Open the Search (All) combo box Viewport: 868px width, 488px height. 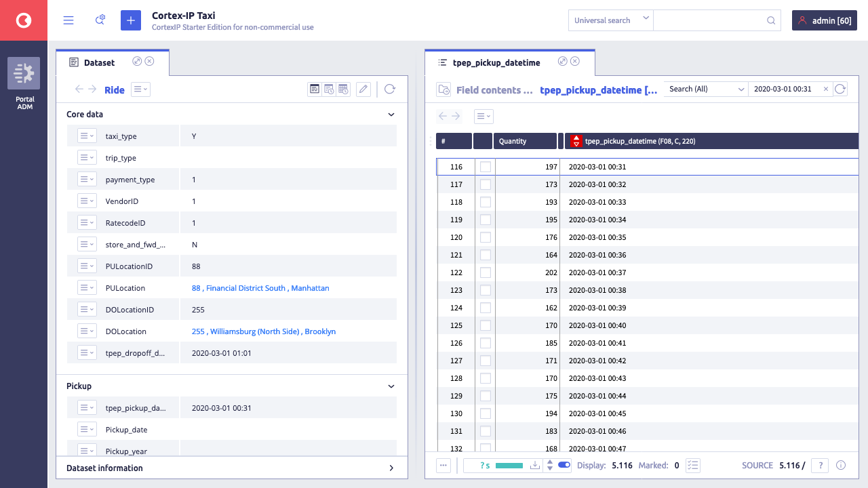[x=706, y=89]
